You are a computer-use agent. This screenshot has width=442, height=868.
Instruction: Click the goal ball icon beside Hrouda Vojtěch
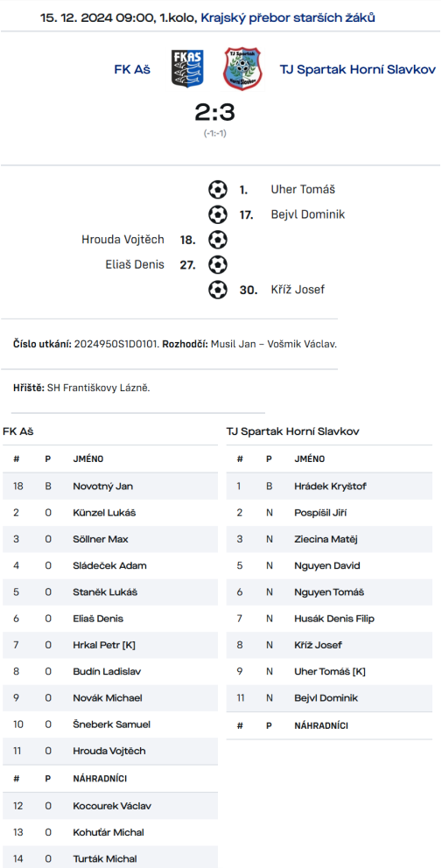click(218, 240)
